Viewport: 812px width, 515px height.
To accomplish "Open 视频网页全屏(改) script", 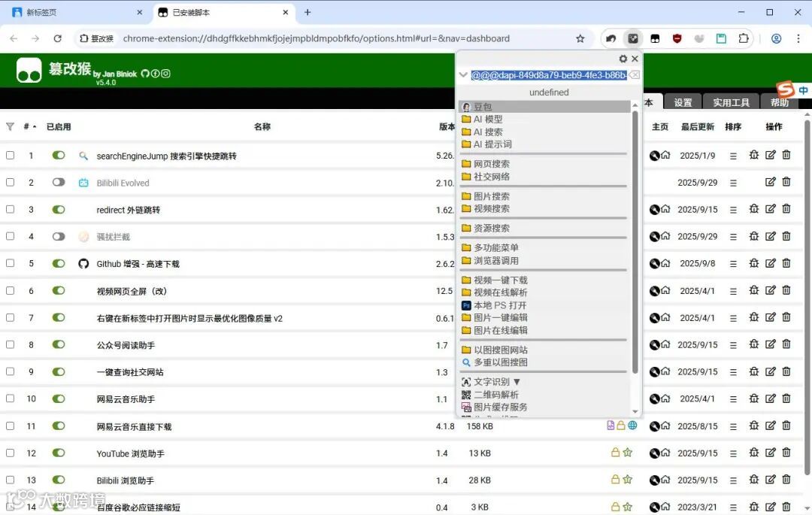I will (132, 292).
